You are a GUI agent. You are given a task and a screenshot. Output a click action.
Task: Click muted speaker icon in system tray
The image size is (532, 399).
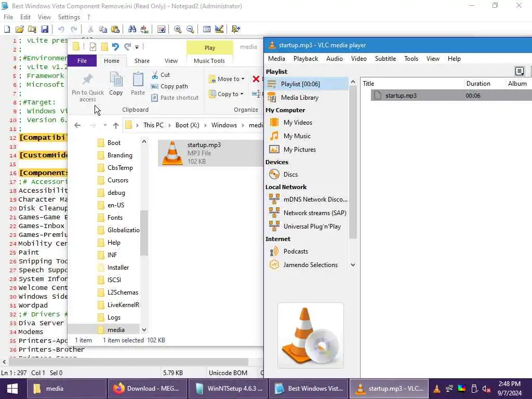[486, 389]
